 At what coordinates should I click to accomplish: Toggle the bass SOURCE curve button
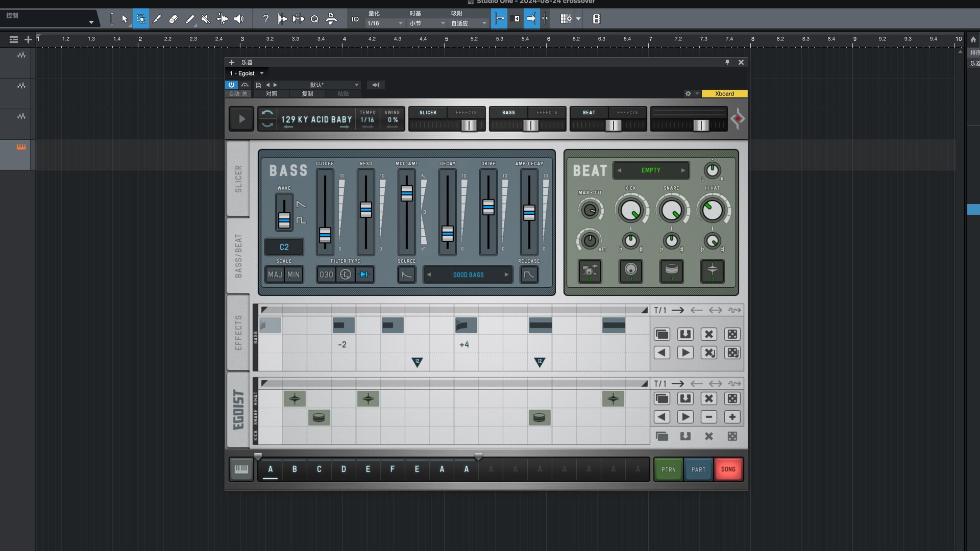(406, 274)
